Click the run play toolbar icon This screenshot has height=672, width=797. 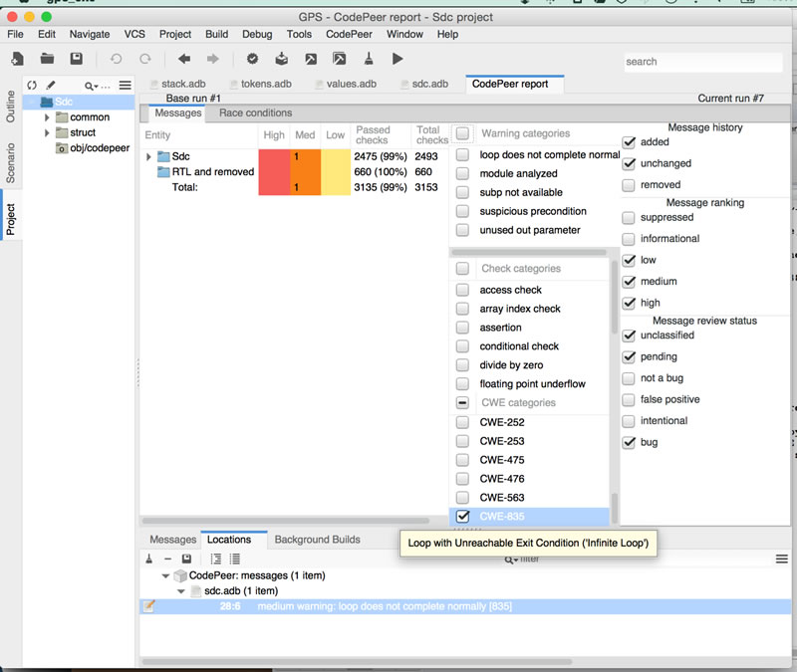(x=398, y=59)
